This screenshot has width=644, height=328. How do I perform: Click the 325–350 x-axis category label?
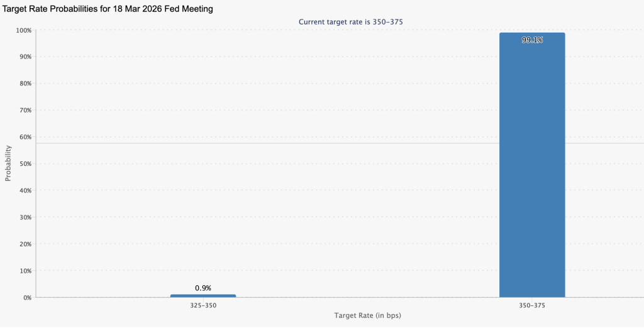click(x=203, y=305)
